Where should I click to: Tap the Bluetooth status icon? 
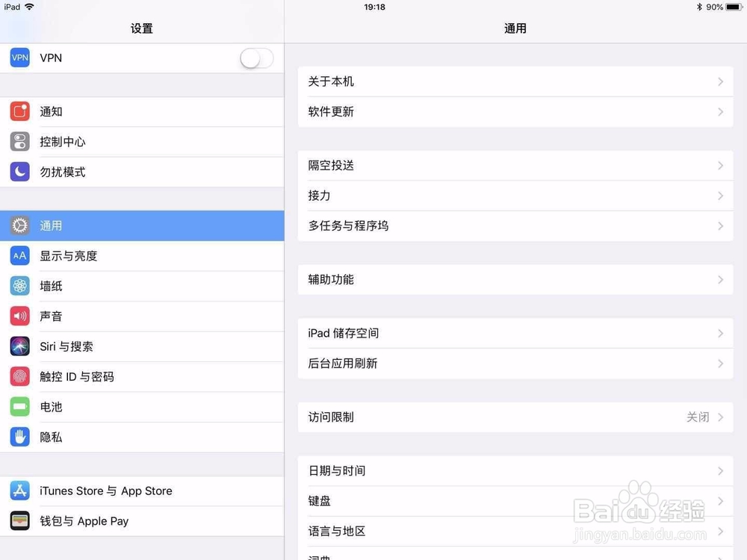699,7
